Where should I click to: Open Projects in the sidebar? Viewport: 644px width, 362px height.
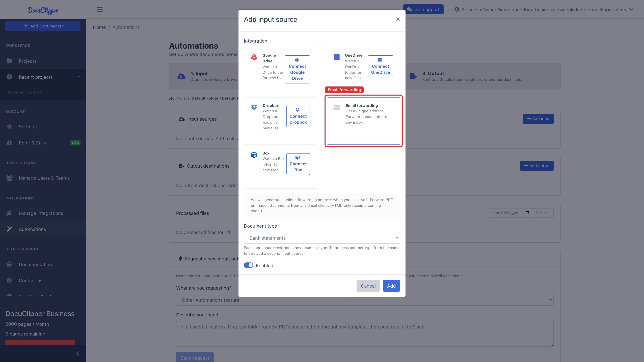pyautogui.click(x=43, y=61)
